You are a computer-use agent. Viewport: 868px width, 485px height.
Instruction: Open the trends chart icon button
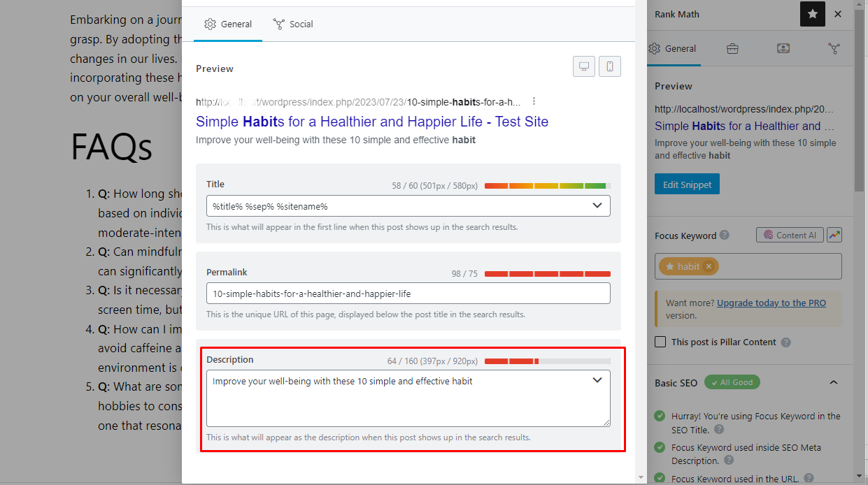pyautogui.click(x=834, y=236)
